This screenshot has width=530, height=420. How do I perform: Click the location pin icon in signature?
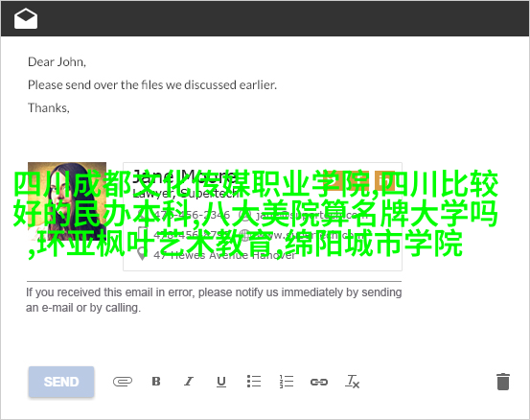click(x=142, y=254)
